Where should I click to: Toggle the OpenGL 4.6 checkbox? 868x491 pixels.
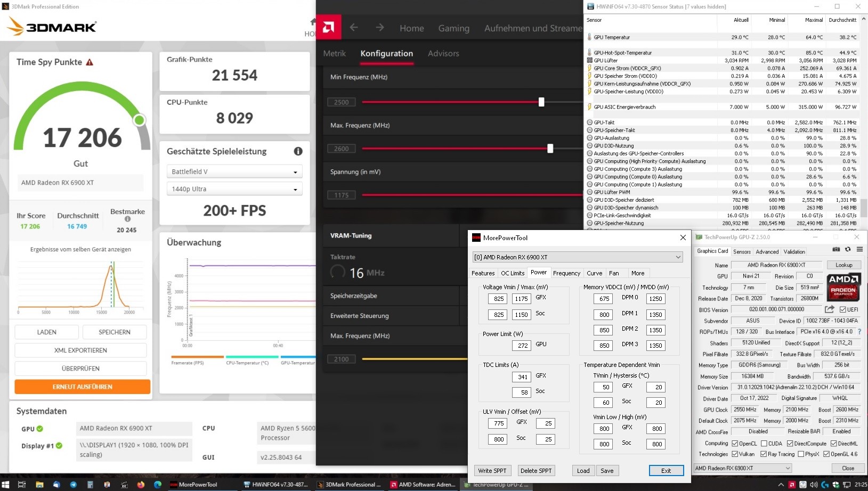point(826,454)
